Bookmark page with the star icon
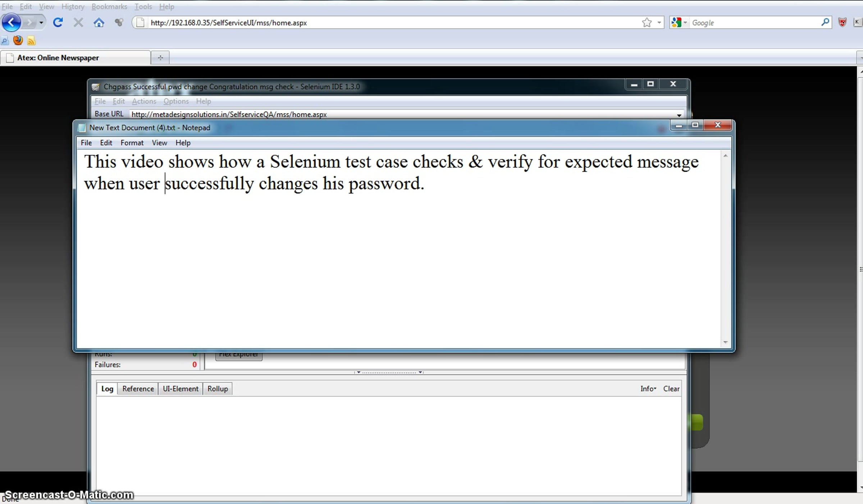 tap(647, 23)
